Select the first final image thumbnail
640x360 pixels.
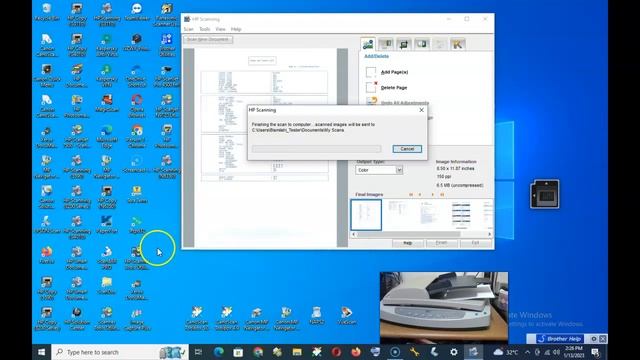pos(366,215)
